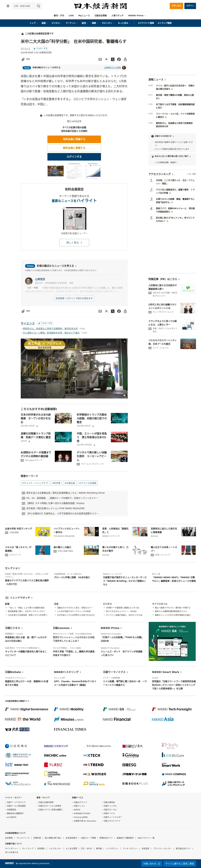This screenshot has height=868, width=201.
Task: Open 日経電子版 紙面ビューアー tablet image
Action: (x=74, y=218)
